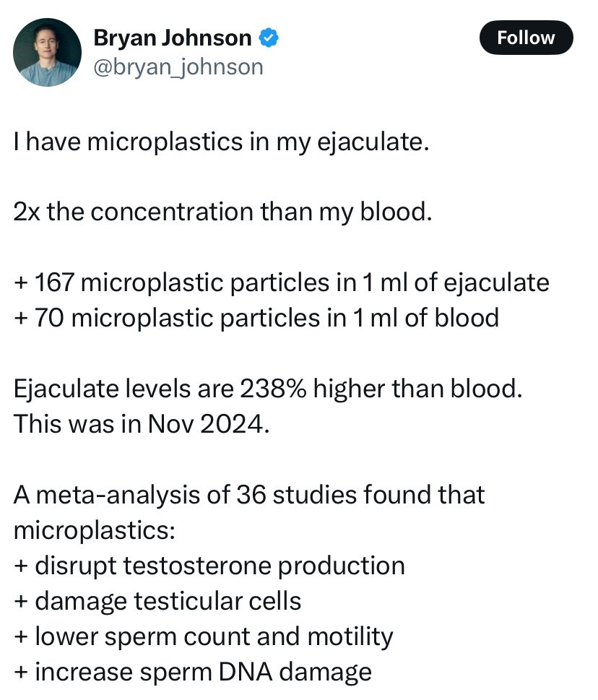598x700 pixels.
Task: Click the number "167" in the post
Action: (x=53, y=282)
